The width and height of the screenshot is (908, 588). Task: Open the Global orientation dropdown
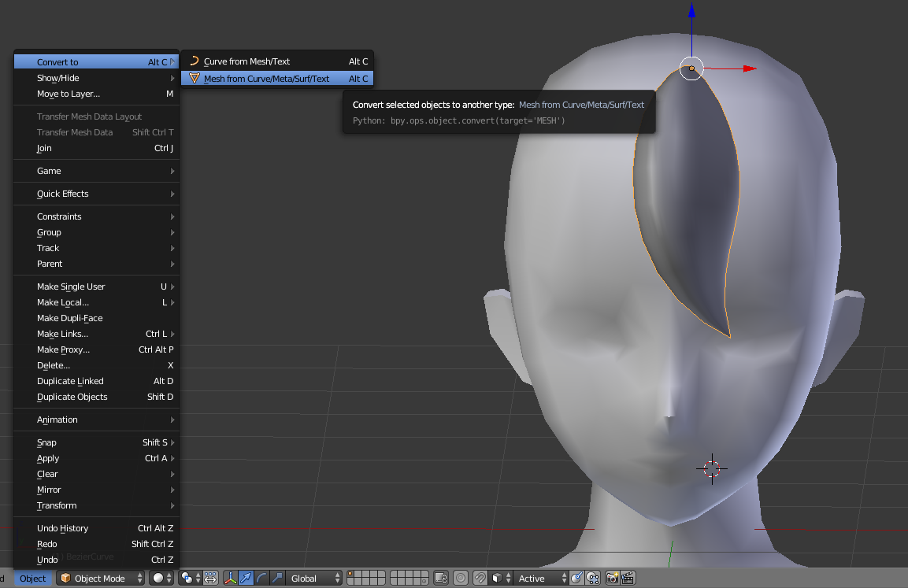point(314,579)
